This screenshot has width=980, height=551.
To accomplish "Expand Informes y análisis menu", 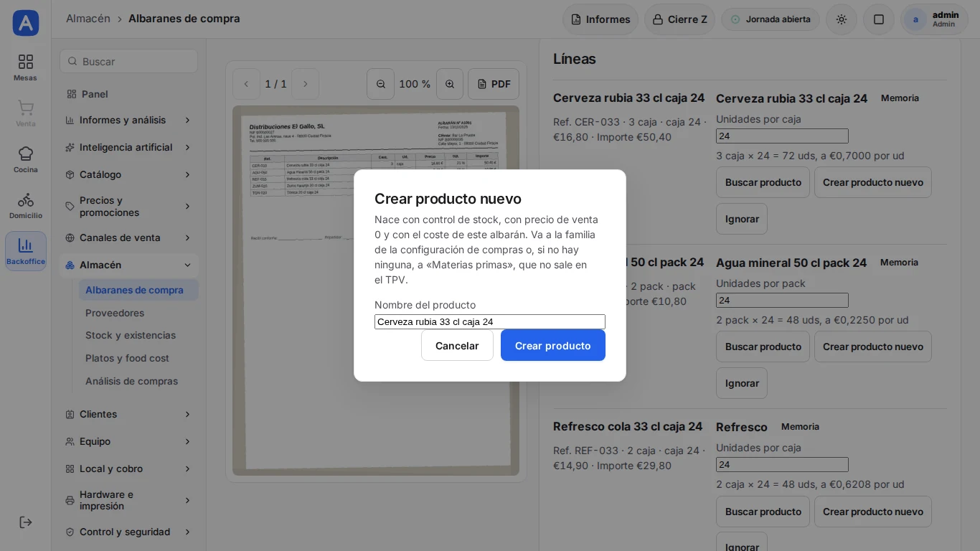I will [x=129, y=120].
